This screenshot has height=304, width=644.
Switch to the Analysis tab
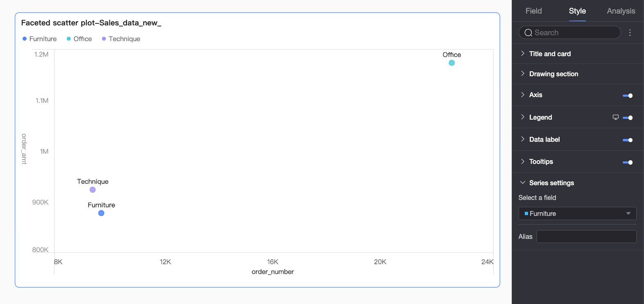[x=621, y=11]
